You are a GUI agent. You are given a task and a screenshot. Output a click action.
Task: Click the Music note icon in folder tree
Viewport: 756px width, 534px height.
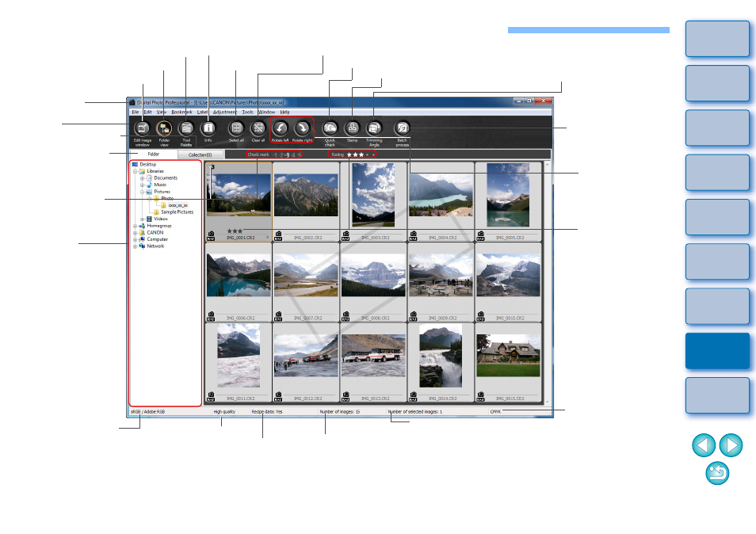pos(150,185)
